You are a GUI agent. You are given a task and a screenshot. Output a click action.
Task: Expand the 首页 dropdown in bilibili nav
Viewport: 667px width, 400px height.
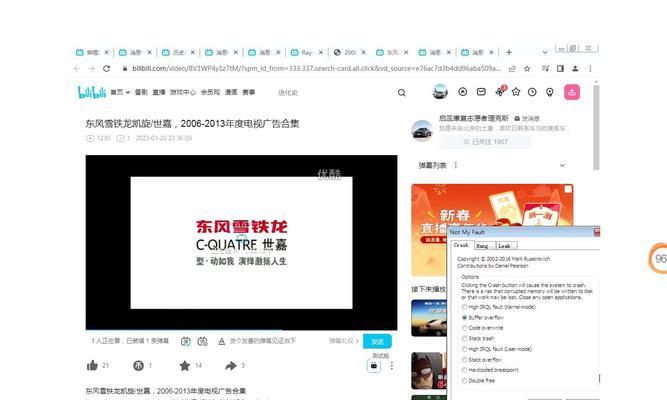120,92
